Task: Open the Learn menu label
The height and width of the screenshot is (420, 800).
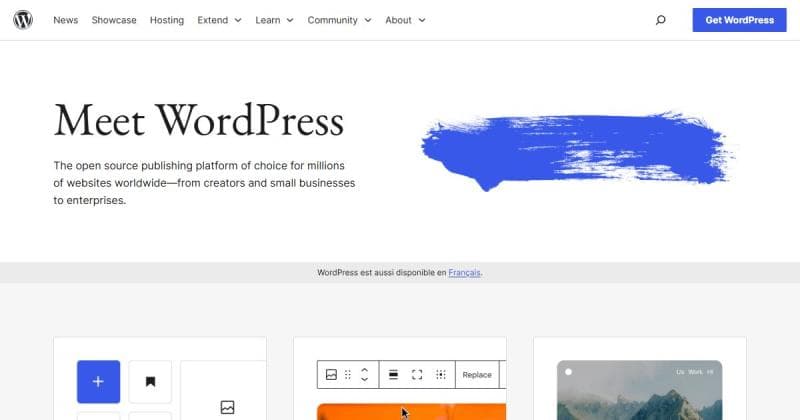Action: click(x=268, y=20)
